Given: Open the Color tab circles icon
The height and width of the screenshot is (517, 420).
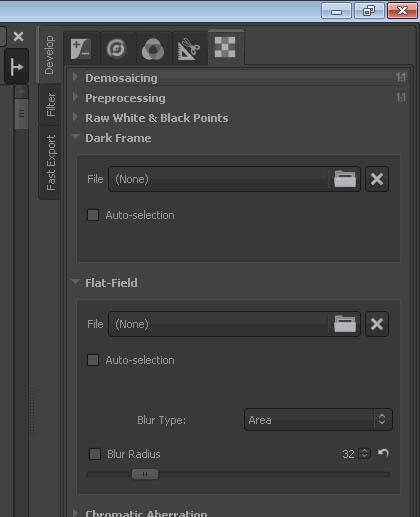Looking at the screenshot, I should click(x=153, y=49).
